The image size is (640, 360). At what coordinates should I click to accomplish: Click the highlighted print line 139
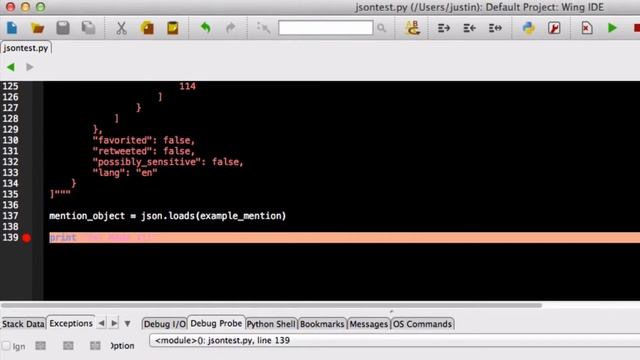pyautogui.click(x=344, y=238)
